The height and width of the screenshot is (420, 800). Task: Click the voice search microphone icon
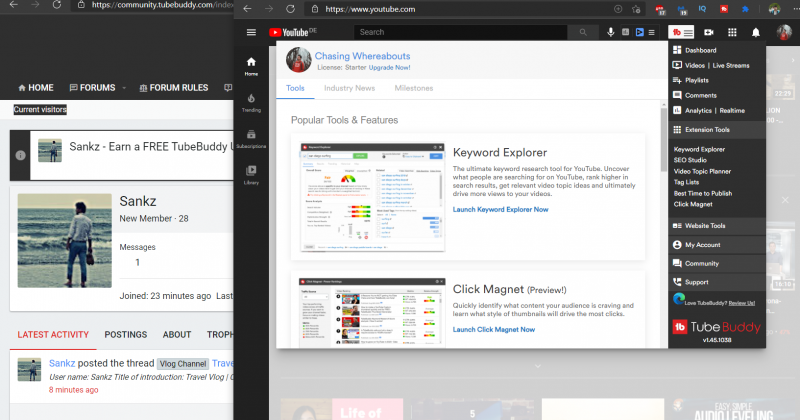(x=610, y=32)
